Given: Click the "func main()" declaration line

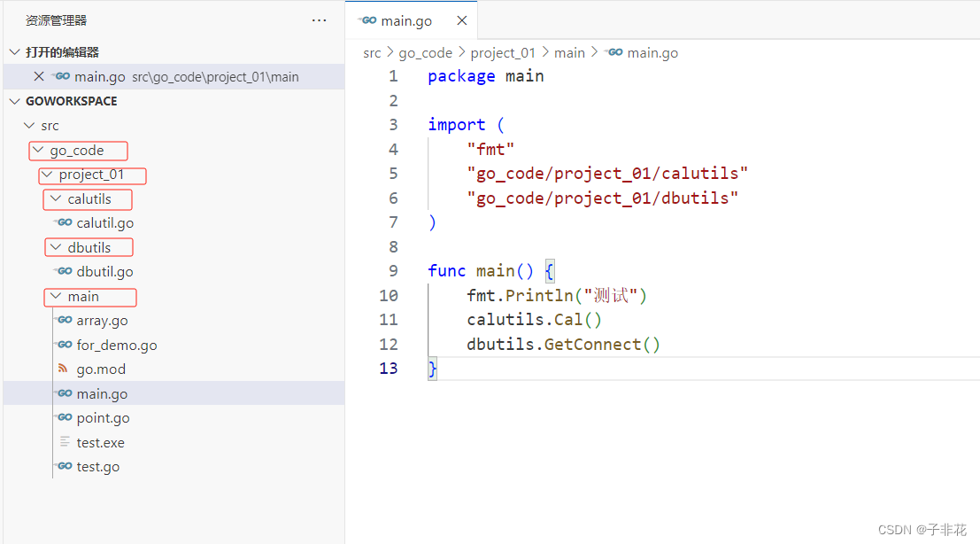Looking at the screenshot, I should coord(490,271).
